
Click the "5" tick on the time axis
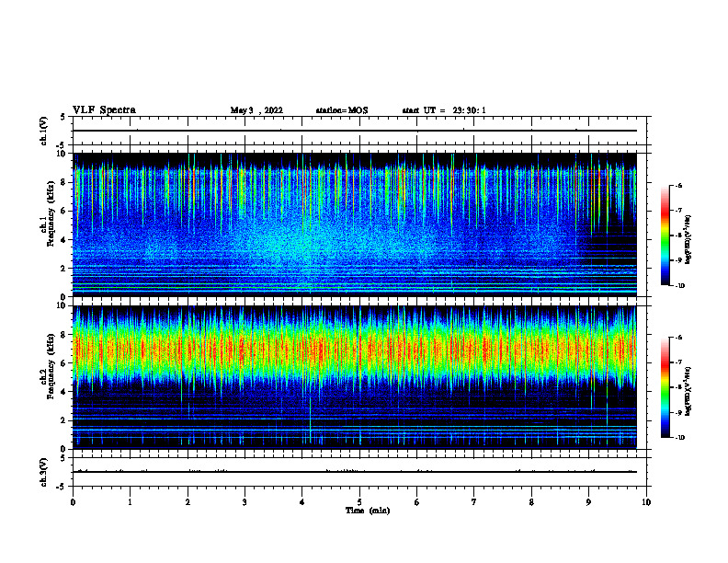(x=359, y=502)
